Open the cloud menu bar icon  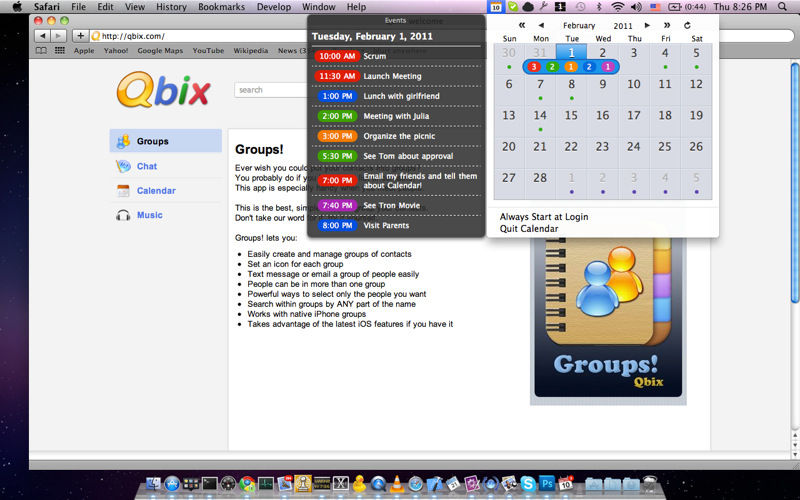tap(528, 7)
